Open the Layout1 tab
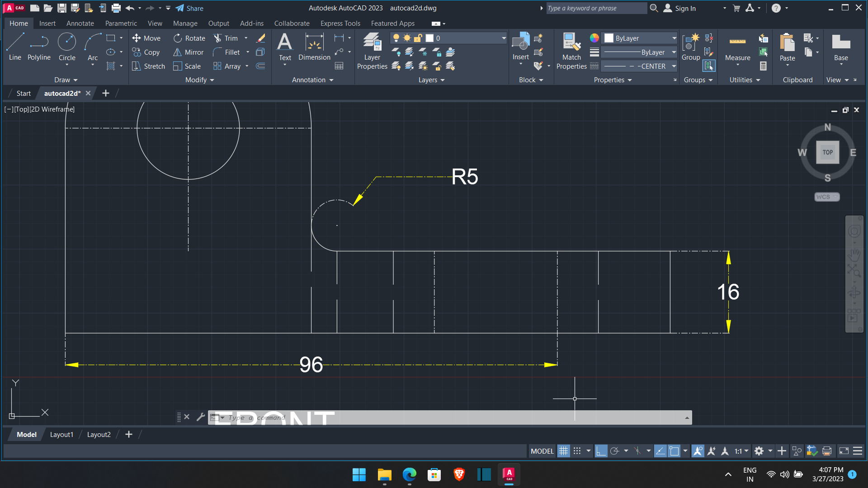 point(61,434)
